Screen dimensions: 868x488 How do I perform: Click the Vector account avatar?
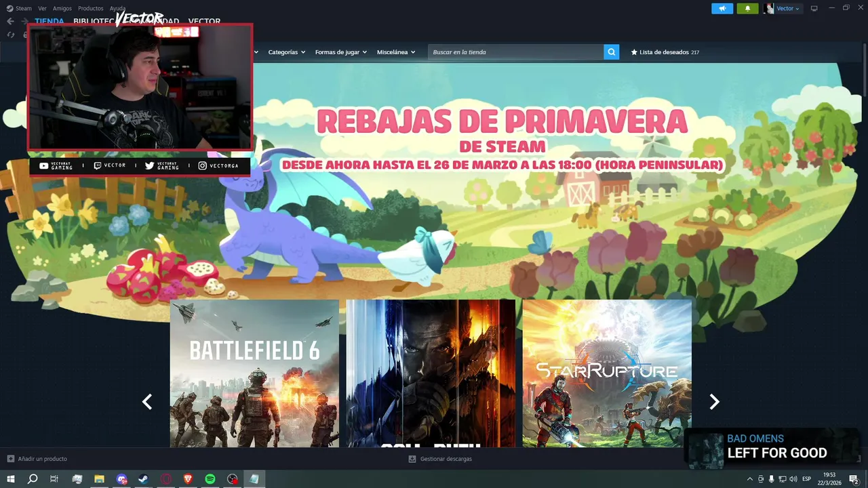[x=768, y=8]
